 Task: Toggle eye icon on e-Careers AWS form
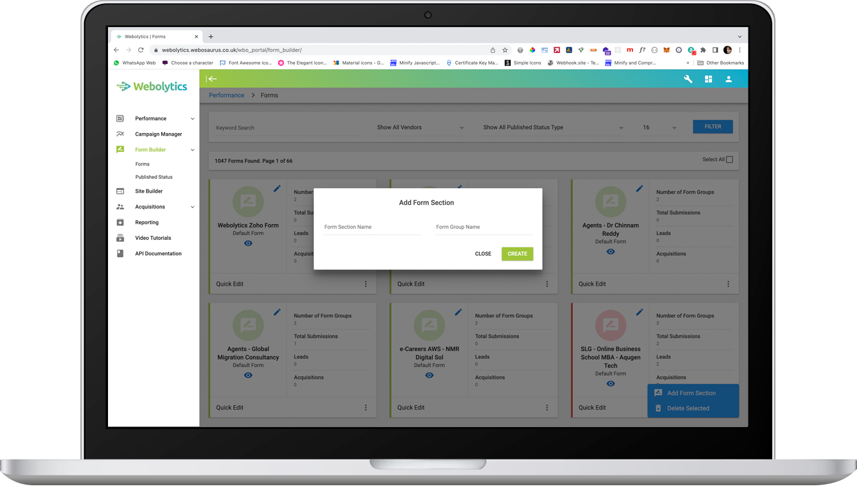click(429, 375)
